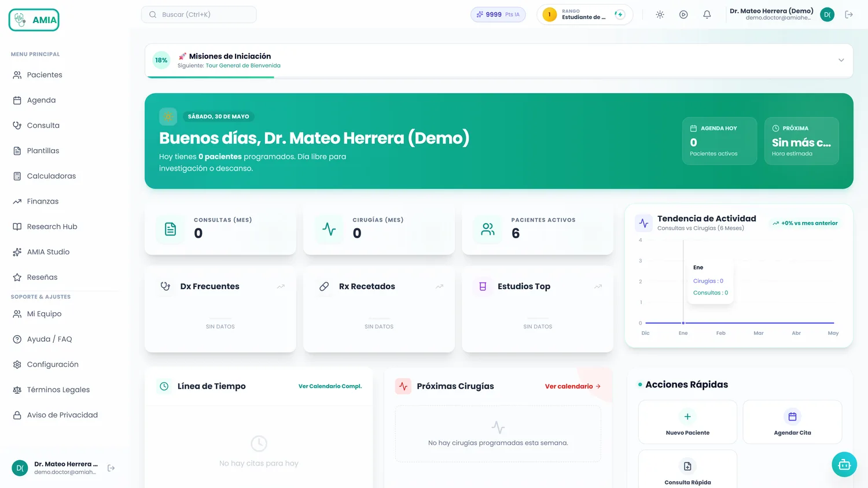
Task: Click the Próxima Sin más citas card
Action: 801,141
